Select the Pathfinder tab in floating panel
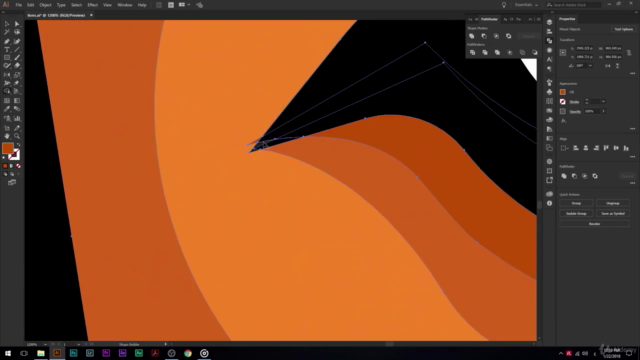The image size is (640, 360). click(x=489, y=19)
